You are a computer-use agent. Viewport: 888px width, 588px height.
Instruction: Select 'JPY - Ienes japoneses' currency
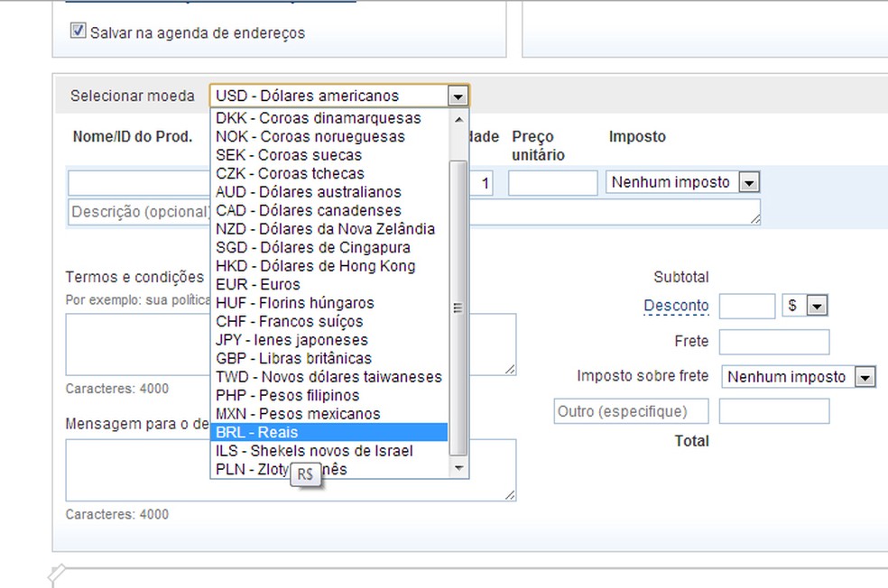[x=328, y=340]
